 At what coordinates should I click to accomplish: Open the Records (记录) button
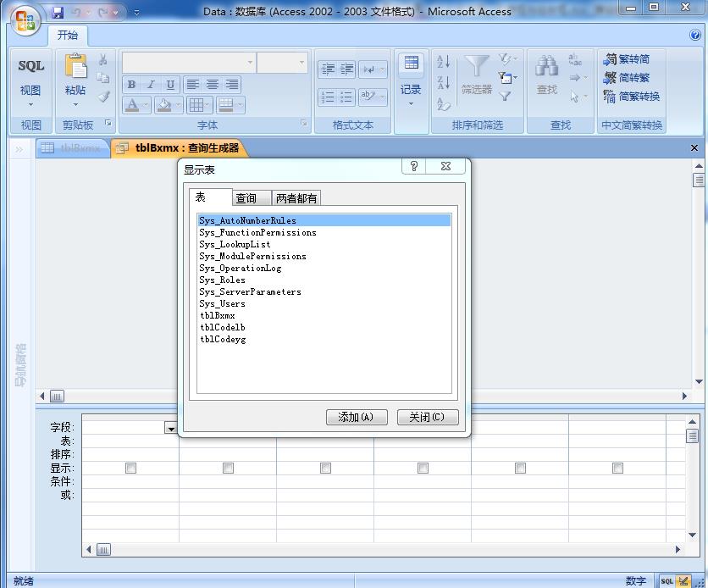[411, 81]
